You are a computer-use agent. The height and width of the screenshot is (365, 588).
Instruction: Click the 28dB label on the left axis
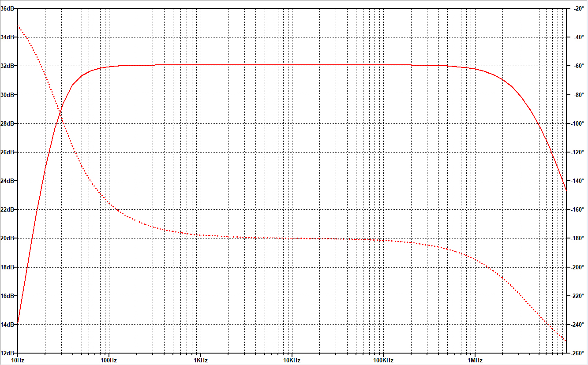click(7, 123)
